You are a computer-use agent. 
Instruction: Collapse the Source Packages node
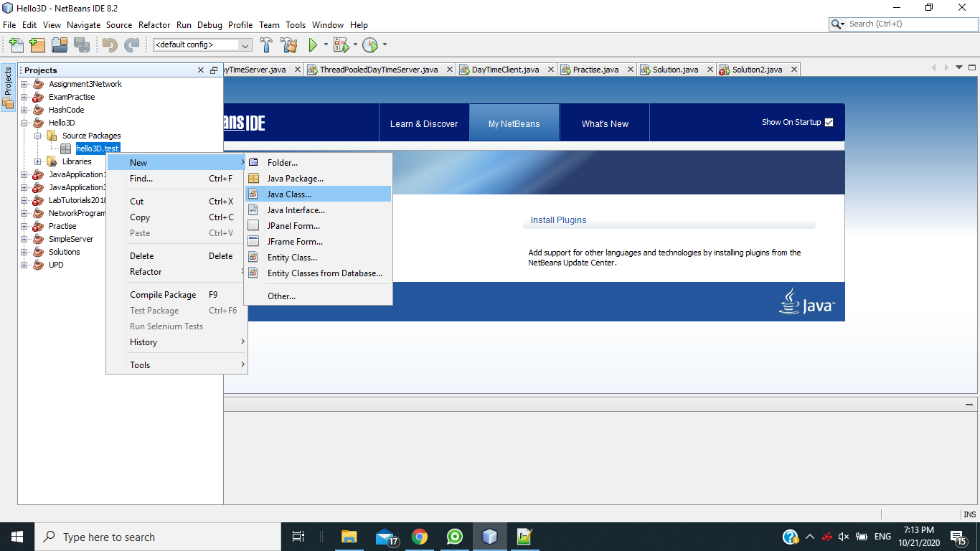coord(37,136)
